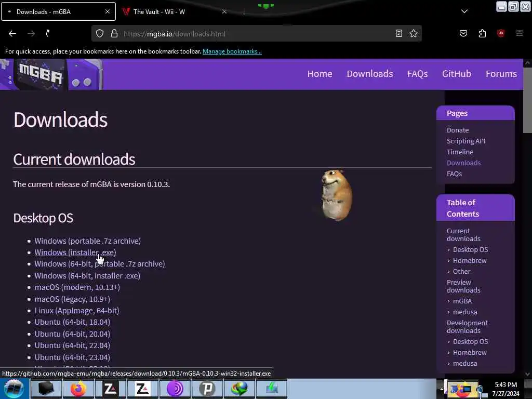This screenshot has width=532, height=399.
Task: Download Windows portable .7z archive
Action: [87, 241]
